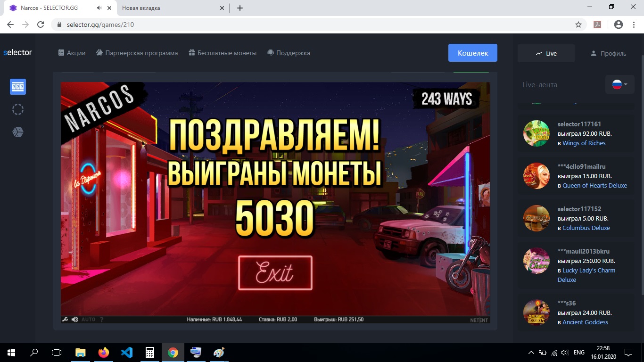Open the Акции menu item

pos(72,53)
